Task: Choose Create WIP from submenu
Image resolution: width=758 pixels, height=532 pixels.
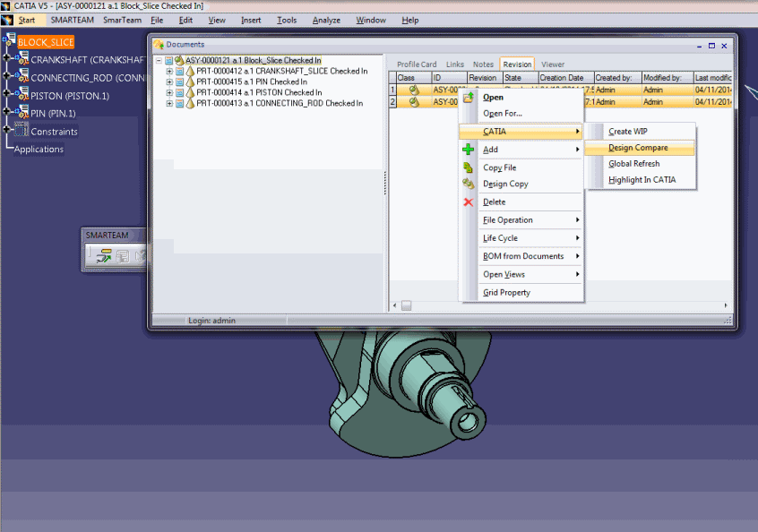Action: 639,132
